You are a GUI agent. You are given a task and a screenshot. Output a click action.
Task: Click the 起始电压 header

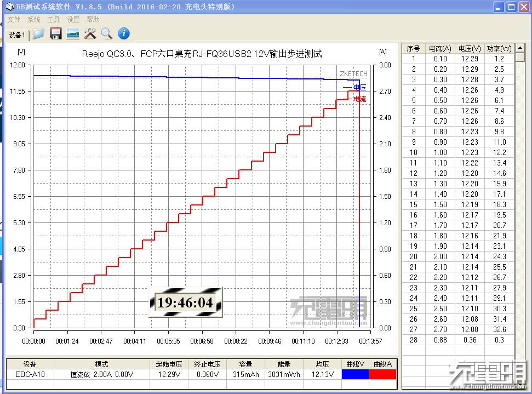[x=169, y=364]
